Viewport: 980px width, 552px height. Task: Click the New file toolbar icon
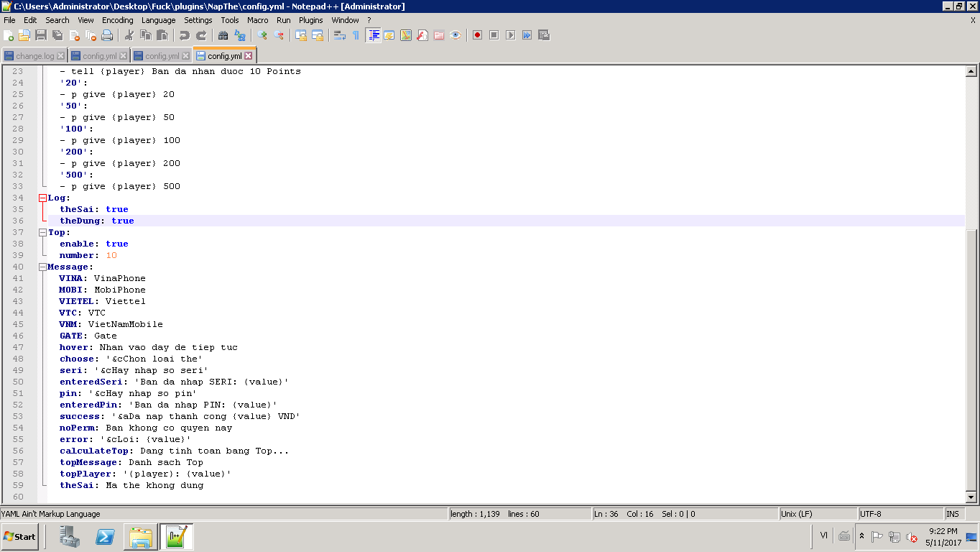tap(9, 35)
